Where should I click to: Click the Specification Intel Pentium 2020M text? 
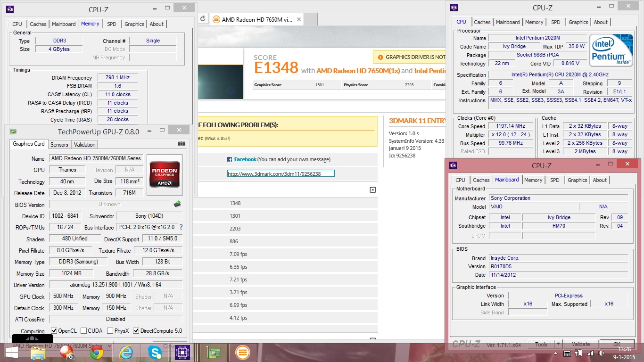560,74
